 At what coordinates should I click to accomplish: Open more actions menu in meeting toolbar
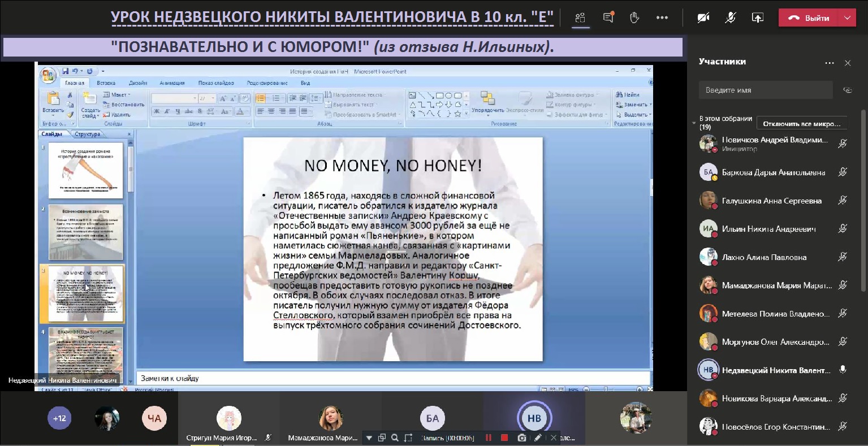coord(662,18)
